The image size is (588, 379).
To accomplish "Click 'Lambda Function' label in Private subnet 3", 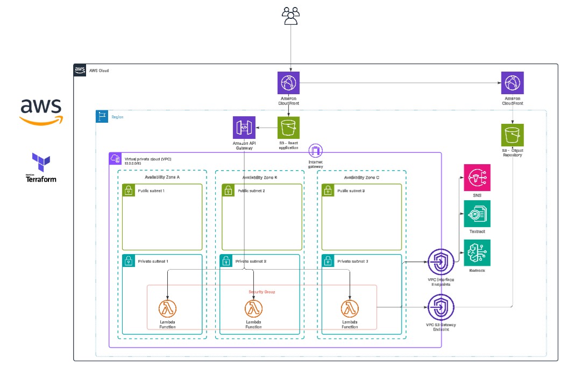I will click(x=350, y=325).
